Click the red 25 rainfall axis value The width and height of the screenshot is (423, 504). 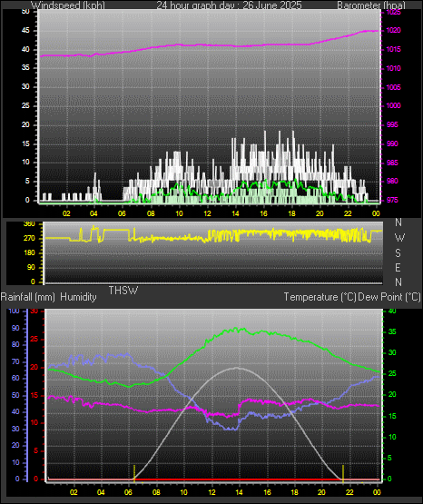point(34,339)
